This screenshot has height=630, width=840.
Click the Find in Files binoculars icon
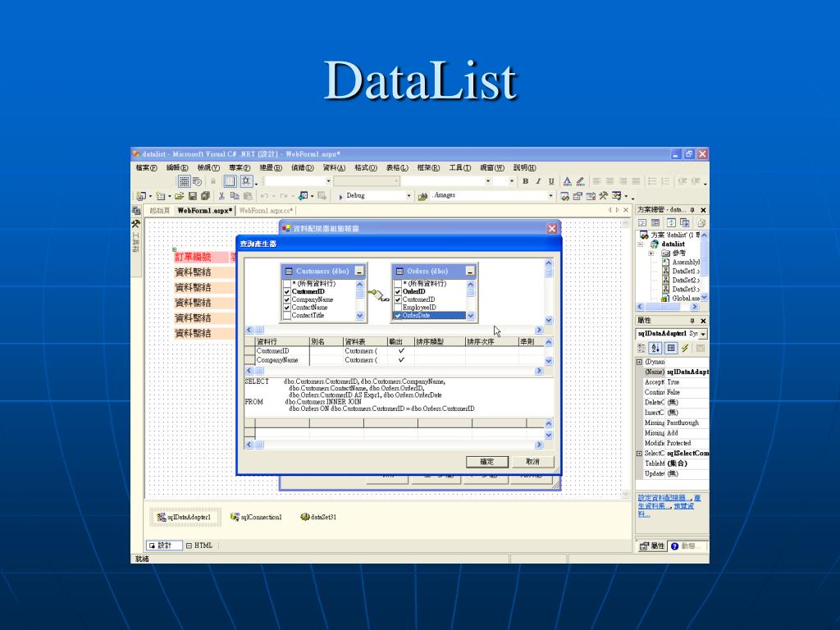coord(422,197)
